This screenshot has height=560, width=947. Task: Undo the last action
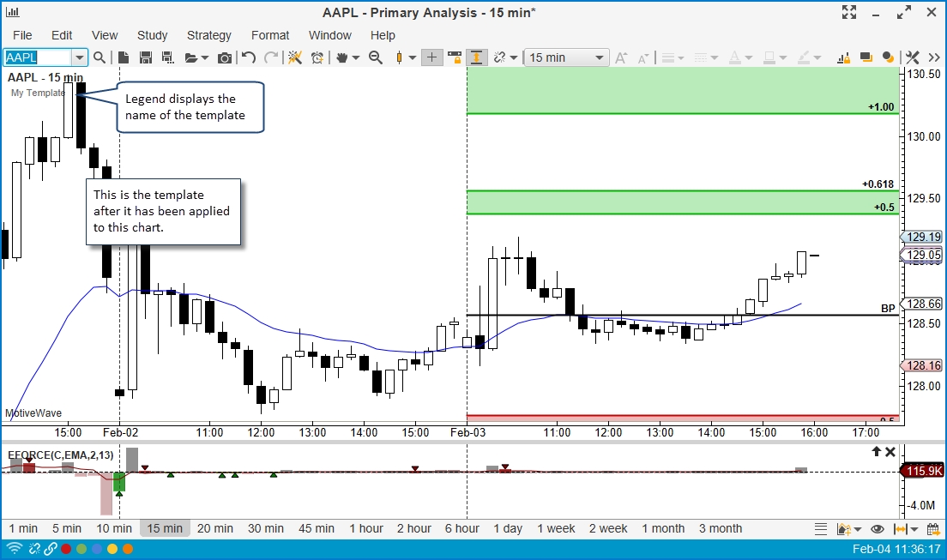(249, 57)
